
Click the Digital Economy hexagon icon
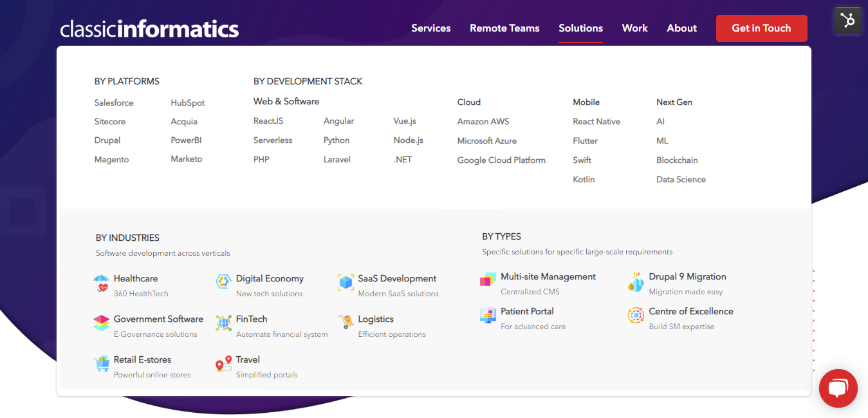(x=223, y=281)
